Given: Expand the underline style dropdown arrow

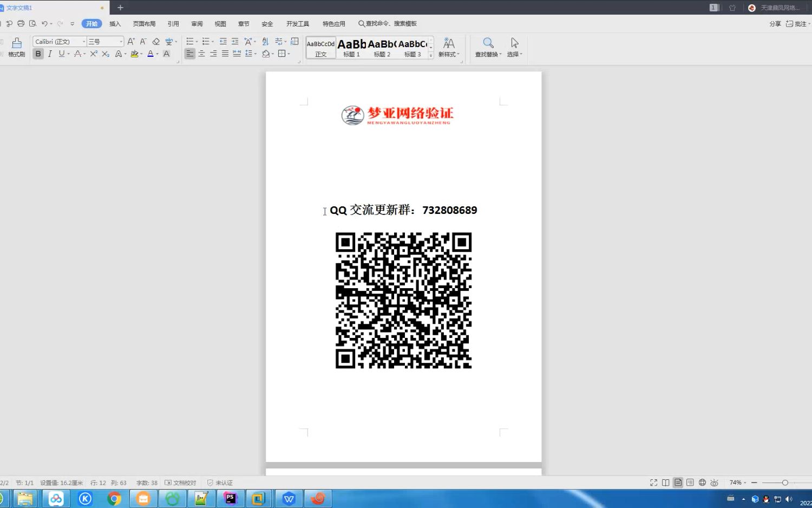Looking at the screenshot, I should pyautogui.click(x=68, y=54).
